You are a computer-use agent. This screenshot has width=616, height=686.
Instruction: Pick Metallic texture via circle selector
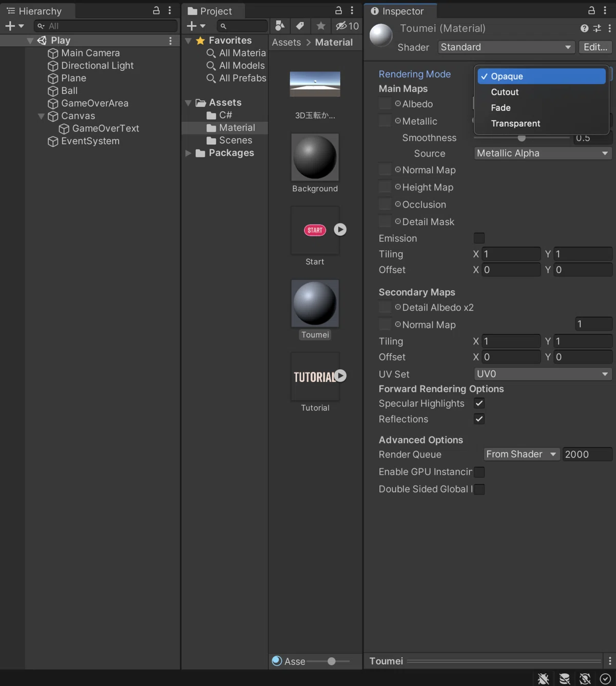398,121
